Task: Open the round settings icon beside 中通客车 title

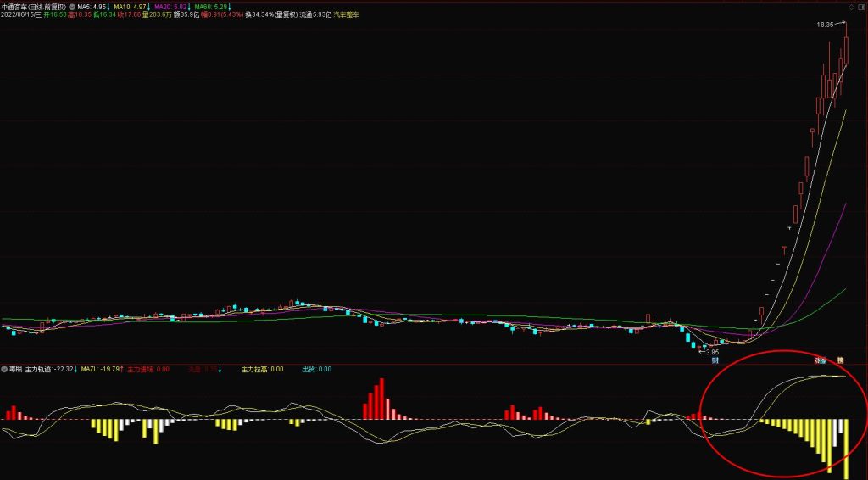Action: click(72, 7)
